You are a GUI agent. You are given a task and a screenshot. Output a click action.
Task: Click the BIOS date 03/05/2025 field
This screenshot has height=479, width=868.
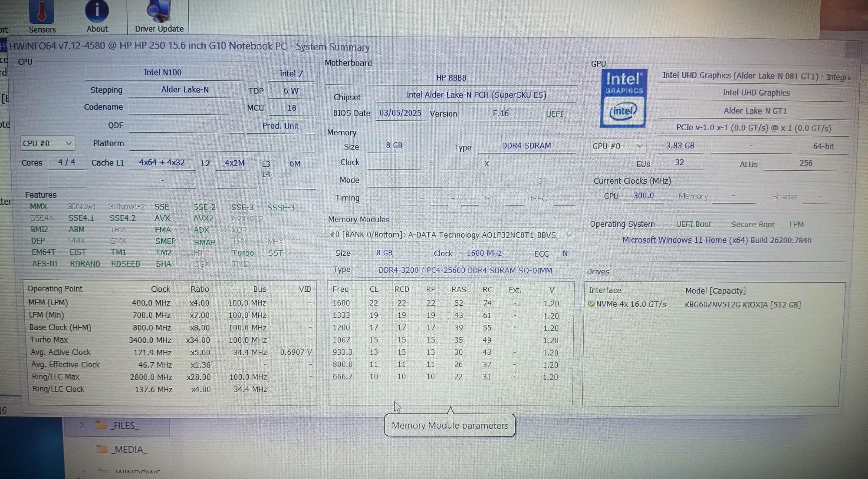coord(400,113)
